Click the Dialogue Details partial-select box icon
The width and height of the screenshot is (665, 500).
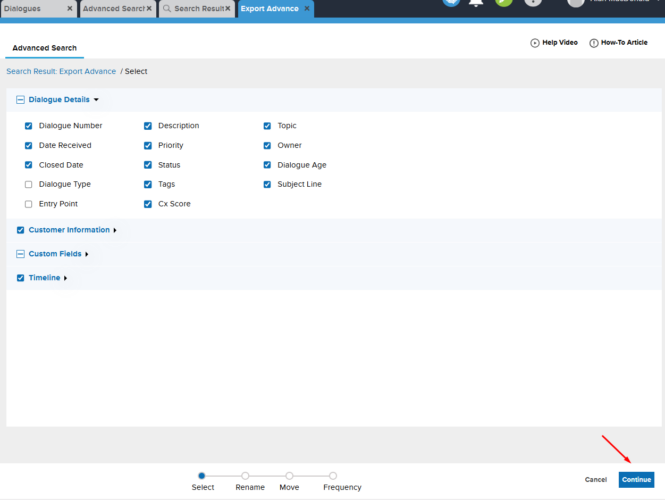point(20,100)
